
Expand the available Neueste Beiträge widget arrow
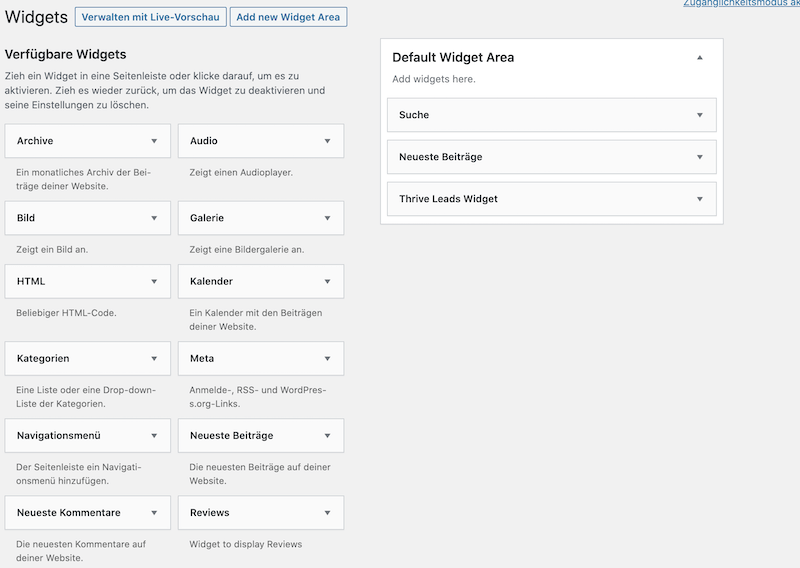[x=328, y=435]
